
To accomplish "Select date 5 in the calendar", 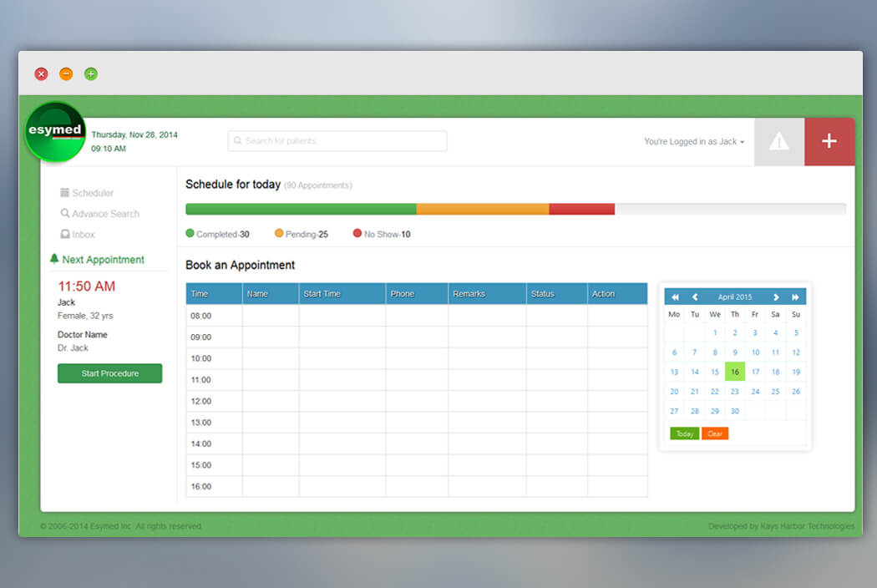I will (796, 333).
